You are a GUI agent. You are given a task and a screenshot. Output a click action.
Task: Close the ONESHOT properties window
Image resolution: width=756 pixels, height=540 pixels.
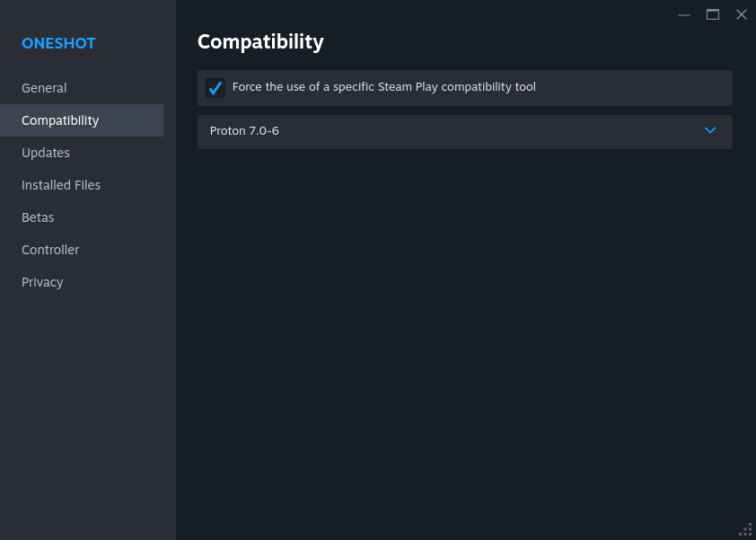pyautogui.click(x=742, y=14)
